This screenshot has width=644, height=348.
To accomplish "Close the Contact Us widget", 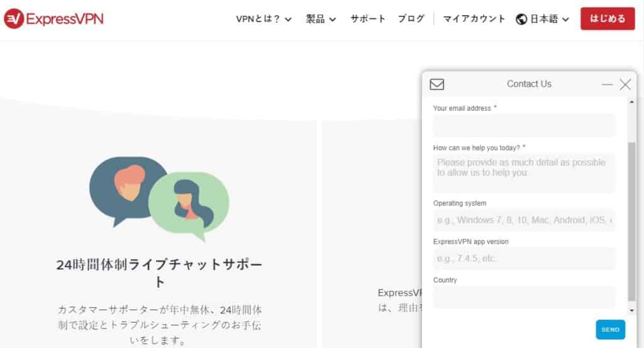I will click(x=625, y=84).
